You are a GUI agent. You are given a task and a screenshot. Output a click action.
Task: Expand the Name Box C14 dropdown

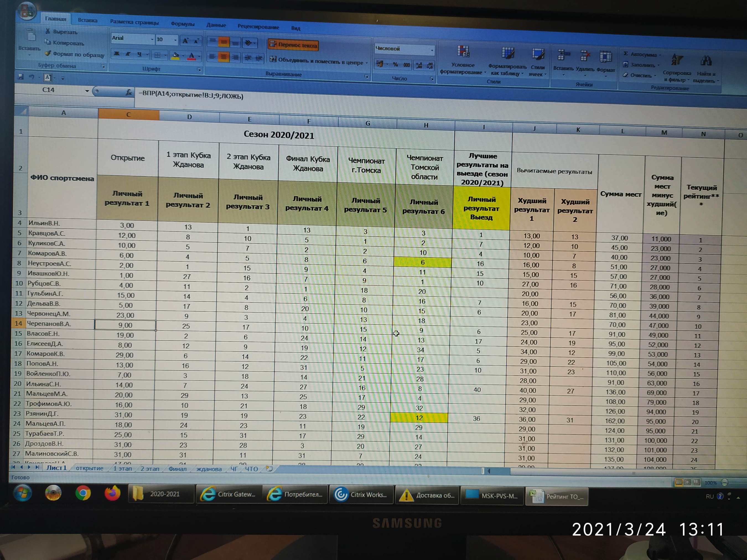[x=87, y=91]
